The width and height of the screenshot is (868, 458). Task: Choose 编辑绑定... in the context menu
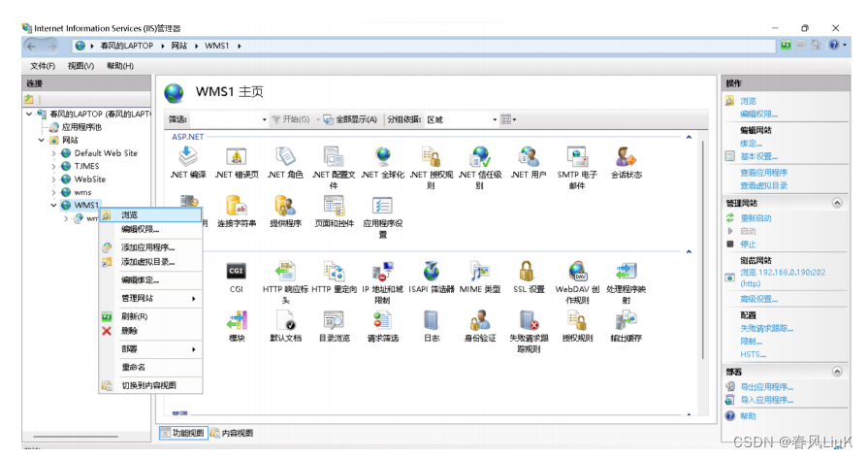[150, 280]
